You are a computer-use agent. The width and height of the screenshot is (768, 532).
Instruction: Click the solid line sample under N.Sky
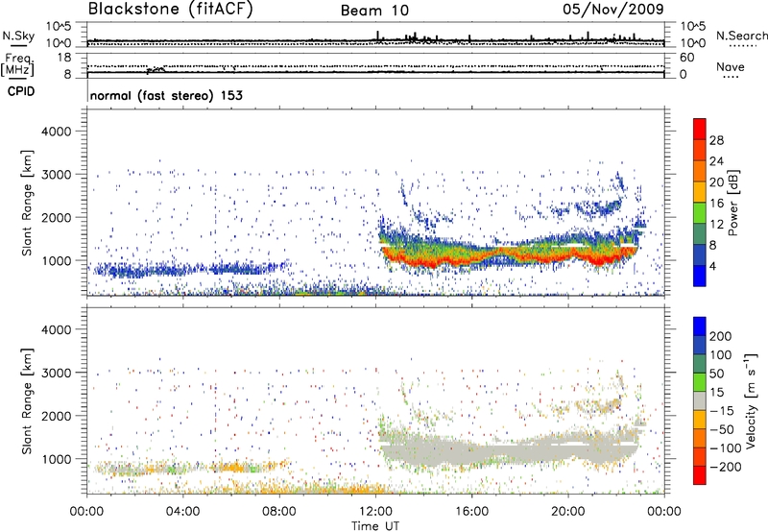[18, 45]
